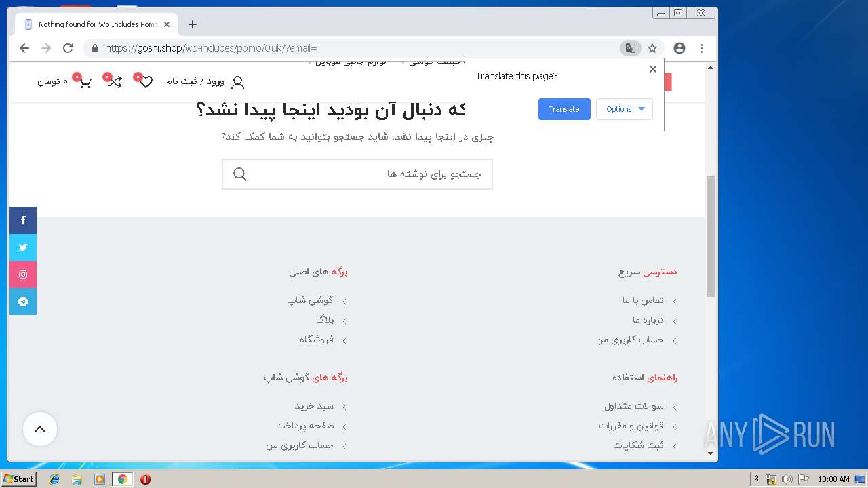Open the 'تماس با ما' link
The height and width of the screenshot is (488, 868).
click(x=643, y=300)
